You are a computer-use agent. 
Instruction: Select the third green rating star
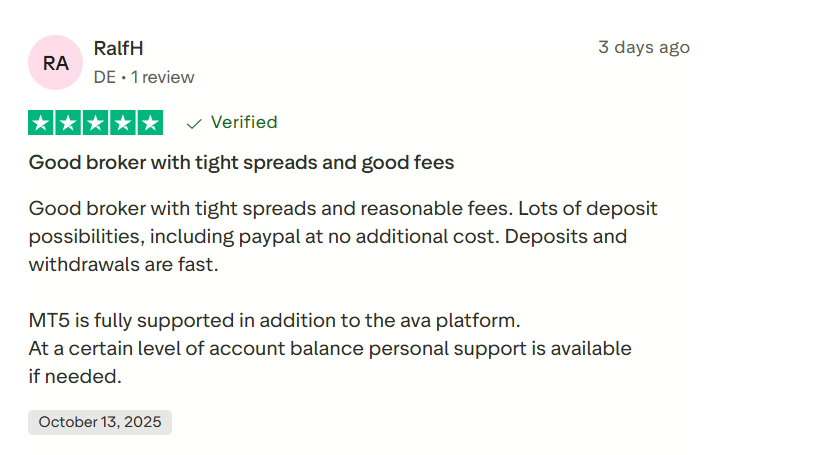point(96,123)
